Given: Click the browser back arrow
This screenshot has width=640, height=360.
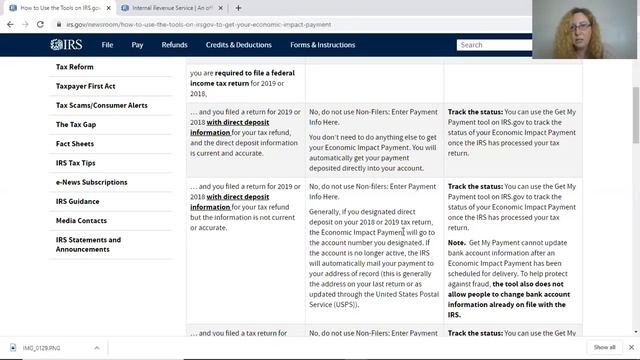Looking at the screenshot, I should pos(10,24).
